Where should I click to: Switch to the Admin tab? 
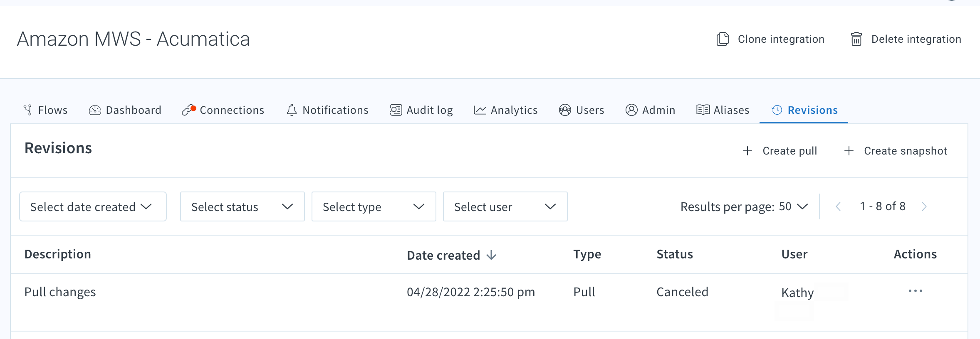[x=650, y=110]
